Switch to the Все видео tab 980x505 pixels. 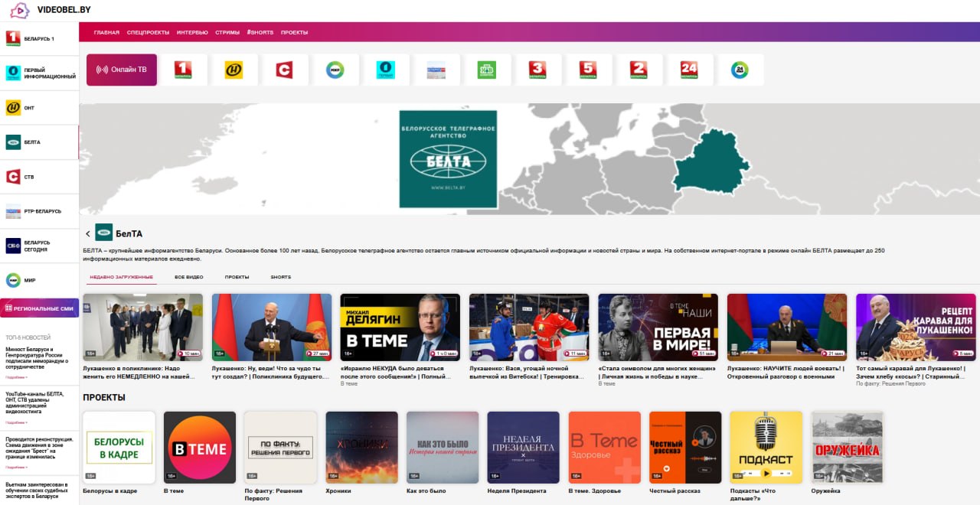[x=188, y=277]
